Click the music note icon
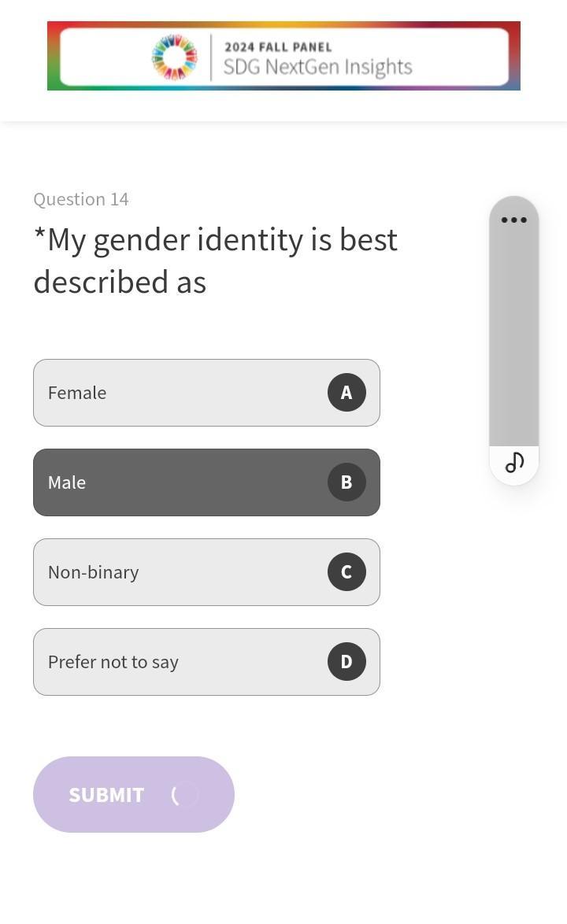The image size is (567, 924). pyautogui.click(x=514, y=463)
